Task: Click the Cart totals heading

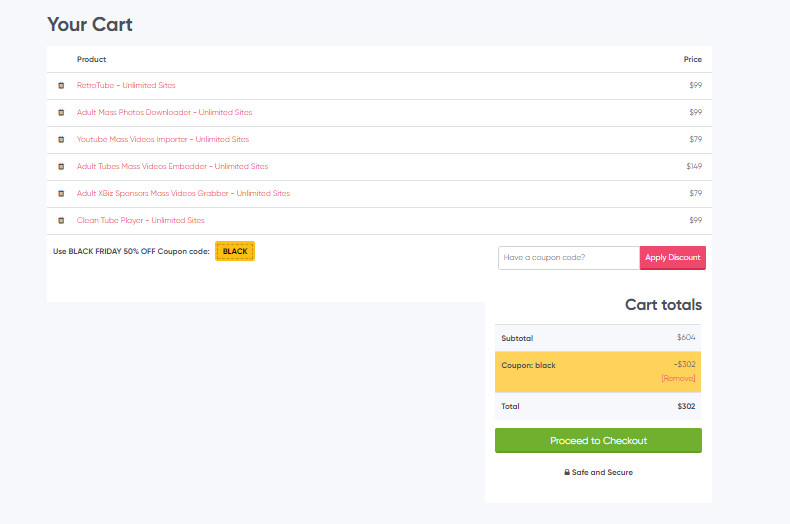Action: [x=664, y=305]
